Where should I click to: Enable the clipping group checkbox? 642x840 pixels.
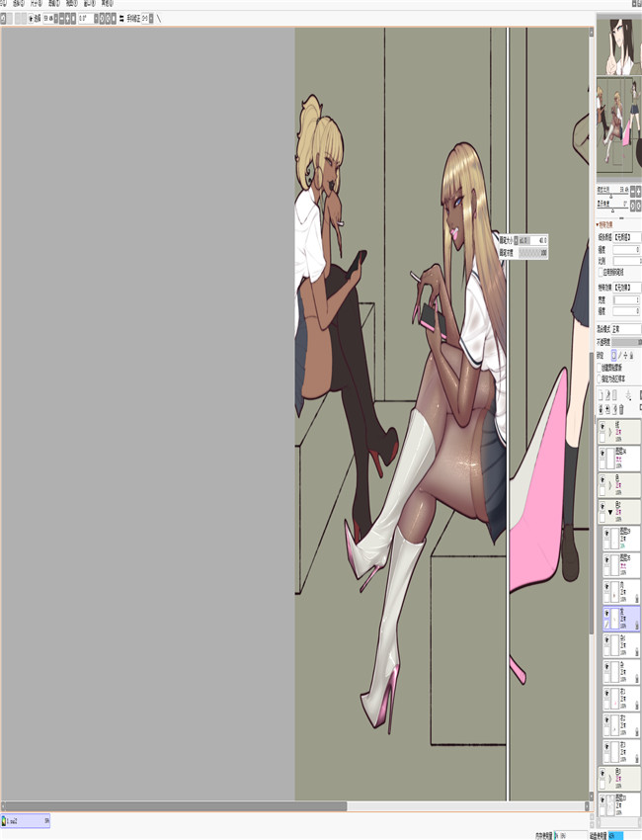point(602,367)
